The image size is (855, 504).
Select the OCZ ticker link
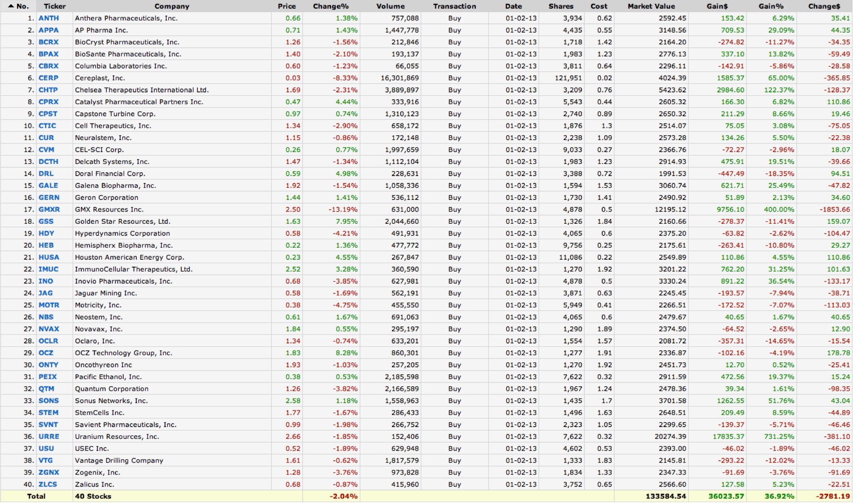click(46, 353)
